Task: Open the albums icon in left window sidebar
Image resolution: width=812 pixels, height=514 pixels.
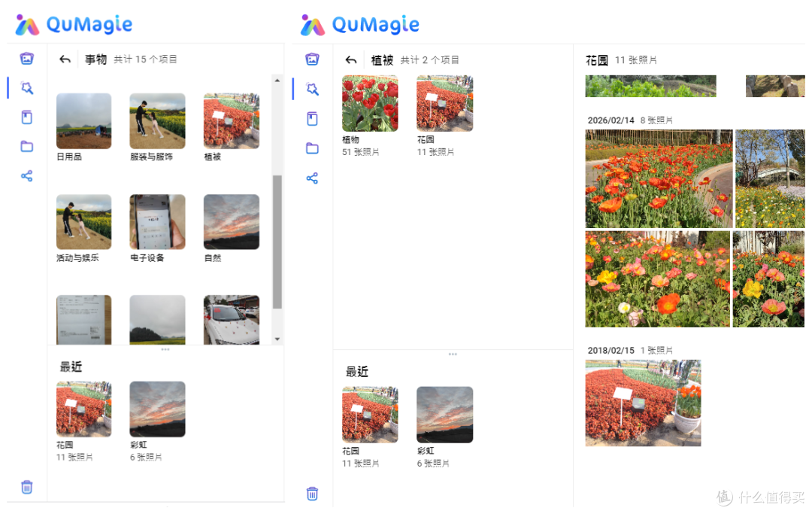Action: 27,117
